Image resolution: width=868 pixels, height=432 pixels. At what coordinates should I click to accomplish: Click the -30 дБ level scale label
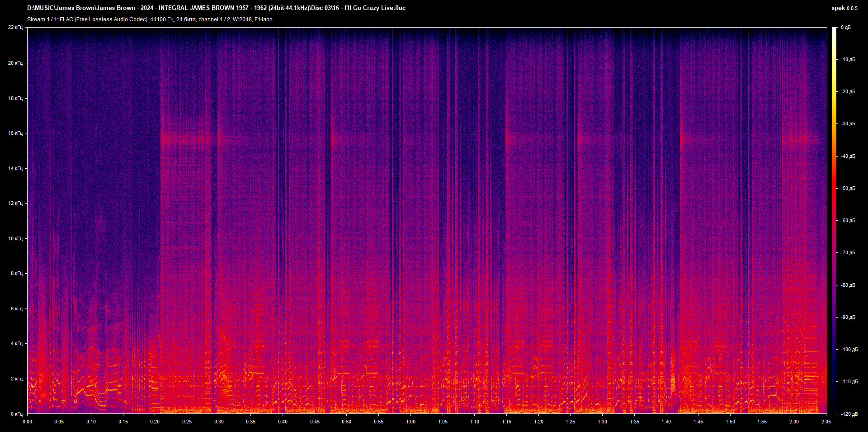[x=848, y=124]
